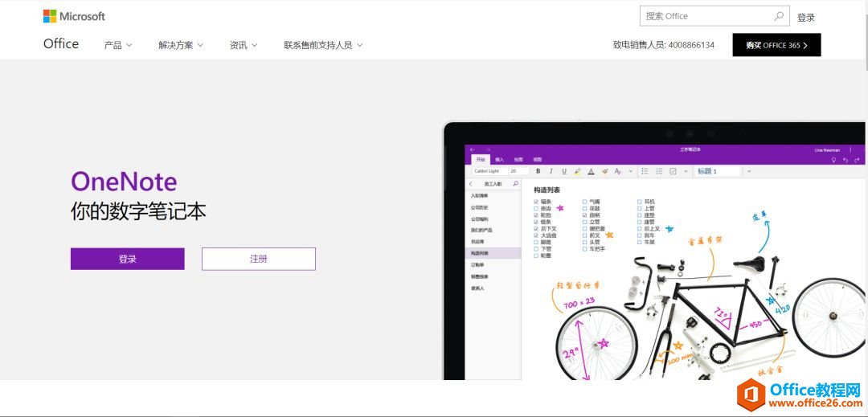Click the 搜索 Office search field
Viewport: 868px width, 417px height.
[706, 16]
